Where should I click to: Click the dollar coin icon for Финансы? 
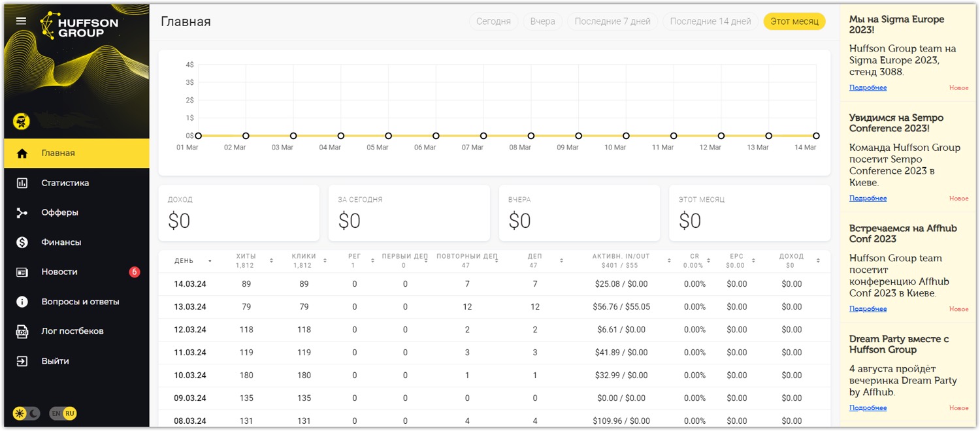[x=22, y=242]
